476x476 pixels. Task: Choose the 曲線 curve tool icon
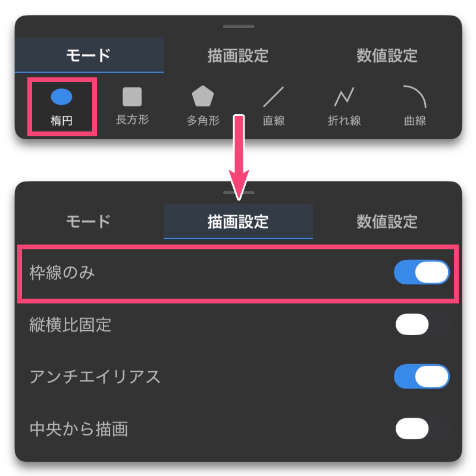coord(415,96)
